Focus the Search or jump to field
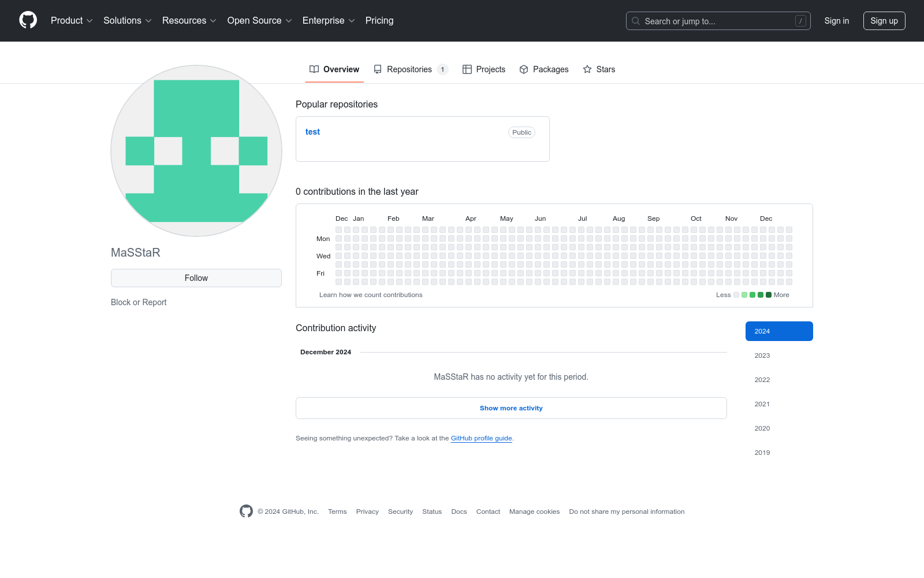 (x=718, y=21)
